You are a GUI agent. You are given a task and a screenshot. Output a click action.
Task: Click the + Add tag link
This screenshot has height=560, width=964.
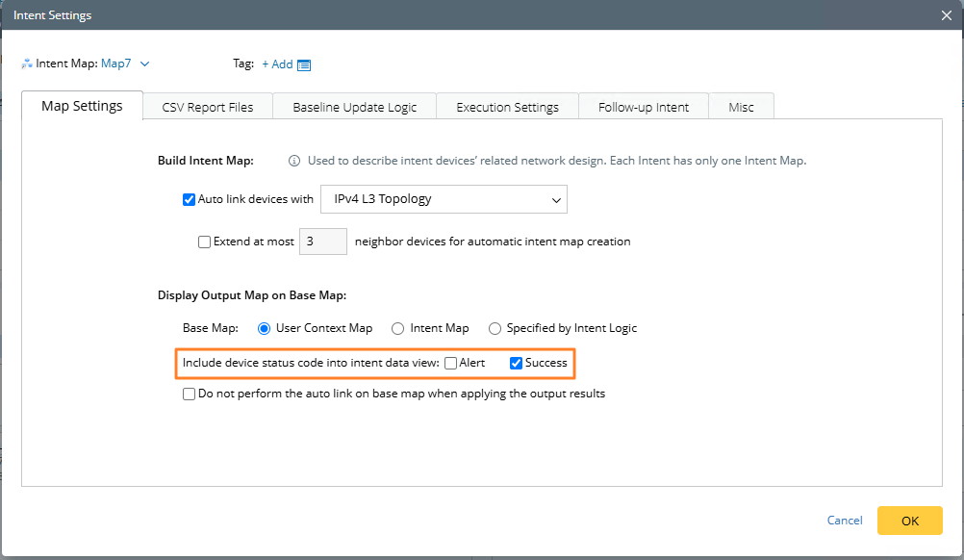pyautogui.click(x=277, y=64)
